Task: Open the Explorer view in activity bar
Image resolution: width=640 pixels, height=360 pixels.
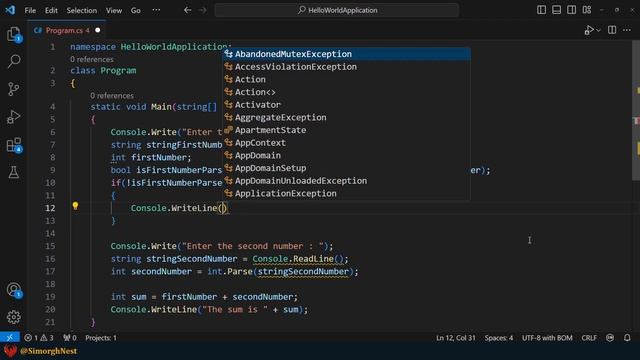Action: point(13,33)
